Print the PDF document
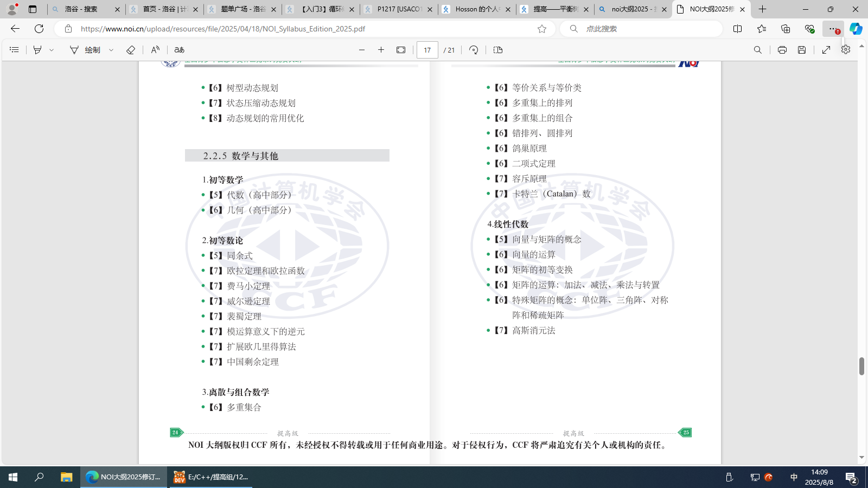This screenshot has height=488, width=868. pyautogui.click(x=782, y=50)
